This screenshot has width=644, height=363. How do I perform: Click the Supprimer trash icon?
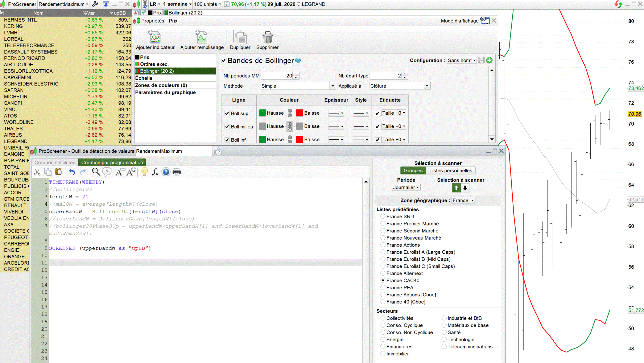pos(267,37)
